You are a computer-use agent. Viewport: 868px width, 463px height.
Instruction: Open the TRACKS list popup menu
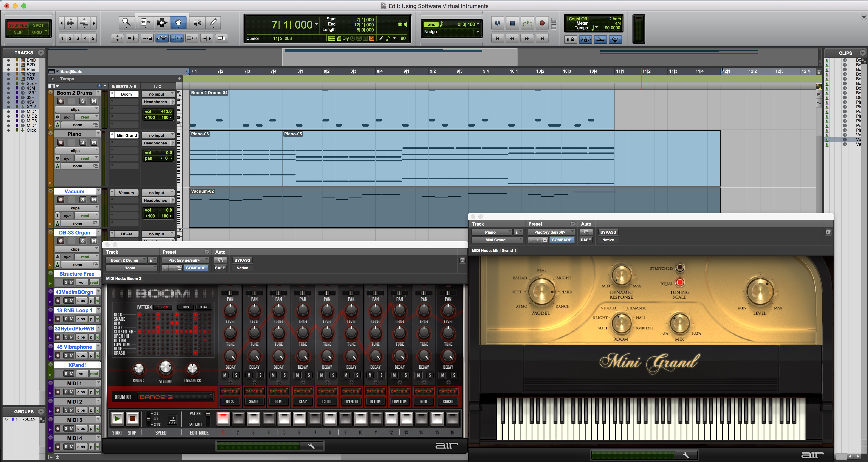point(41,53)
